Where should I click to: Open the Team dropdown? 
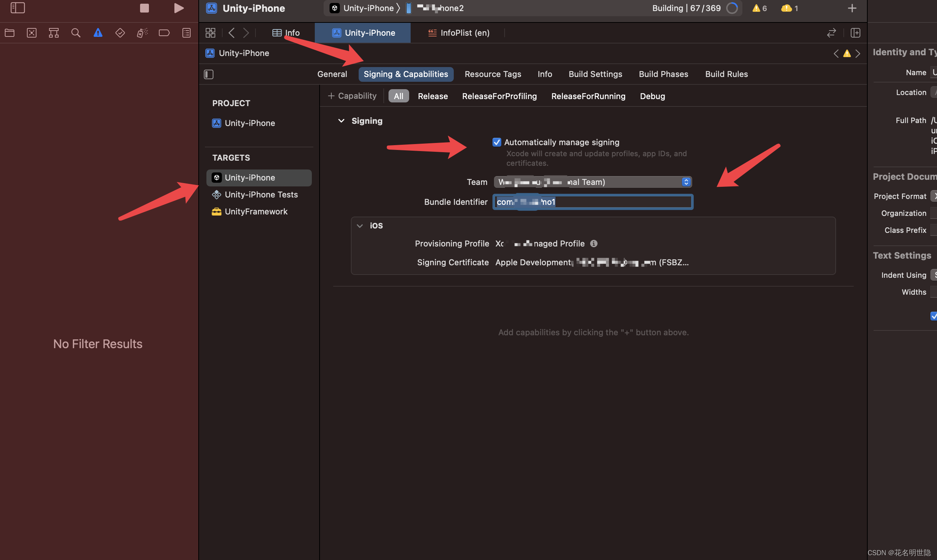[x=686, y=182]
